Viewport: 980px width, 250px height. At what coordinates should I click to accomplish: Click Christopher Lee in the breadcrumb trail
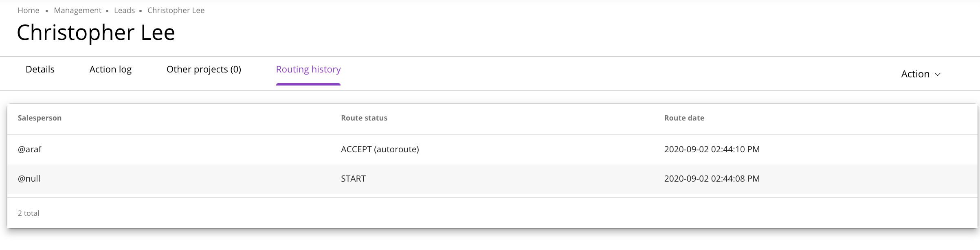coord(176,11)
